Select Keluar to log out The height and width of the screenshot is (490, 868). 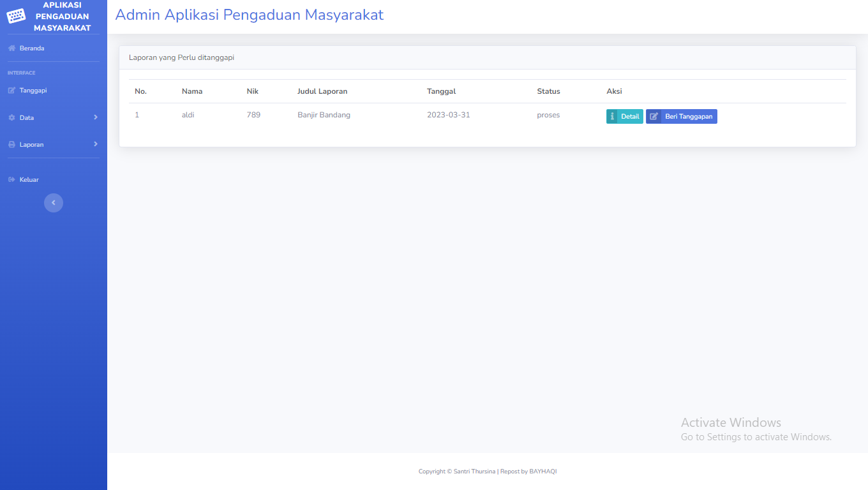54,180
